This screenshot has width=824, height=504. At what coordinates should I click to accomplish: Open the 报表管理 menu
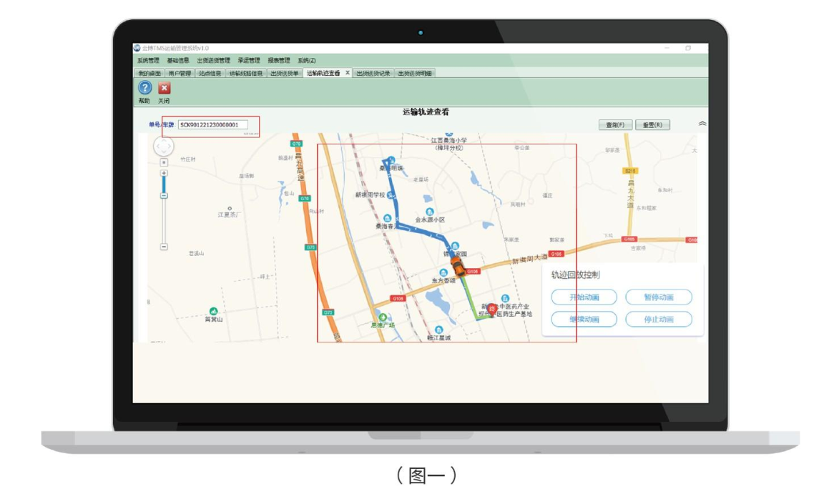tap(279, 60)
